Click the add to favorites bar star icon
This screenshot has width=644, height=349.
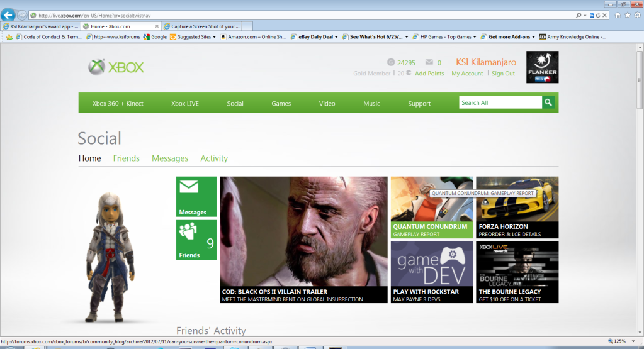coord(9,37)
